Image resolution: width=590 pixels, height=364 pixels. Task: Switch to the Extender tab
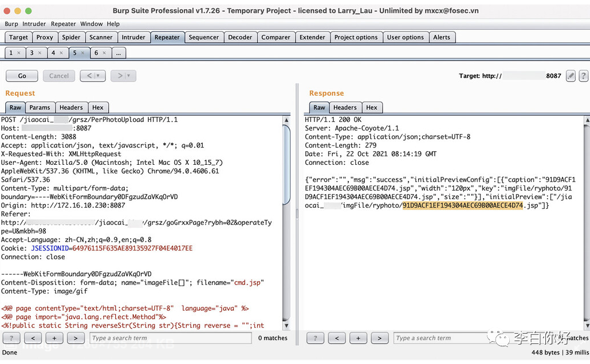tap(312, 37)
